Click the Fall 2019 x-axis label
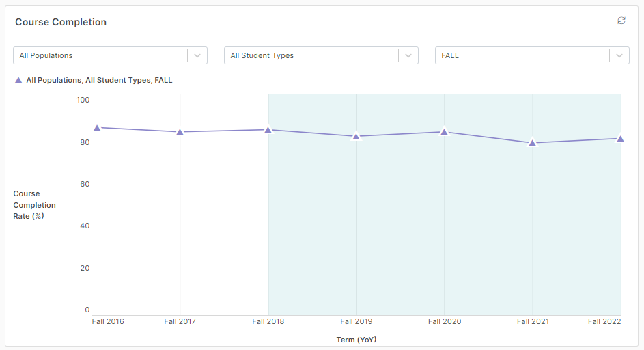The image size is (644, 350). pos(356,321)
